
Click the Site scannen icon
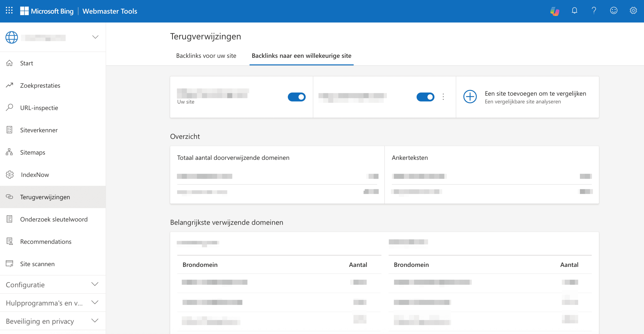tap(9, 264)
